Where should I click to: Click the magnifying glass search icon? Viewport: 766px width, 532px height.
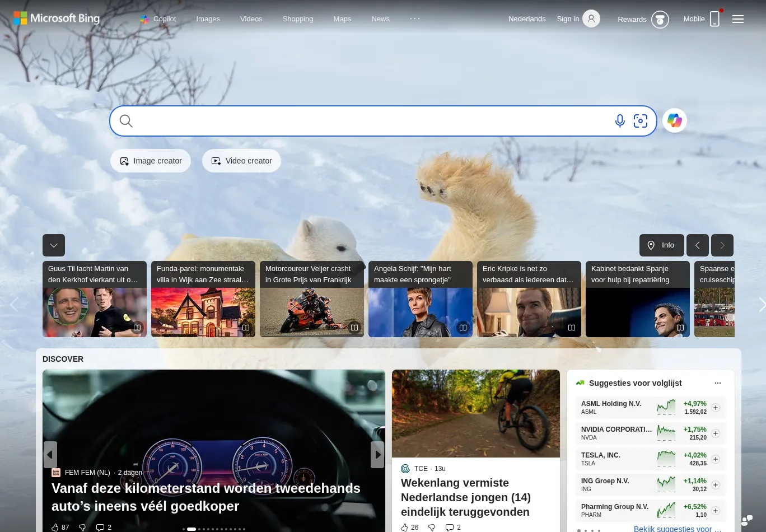point(126,121)
